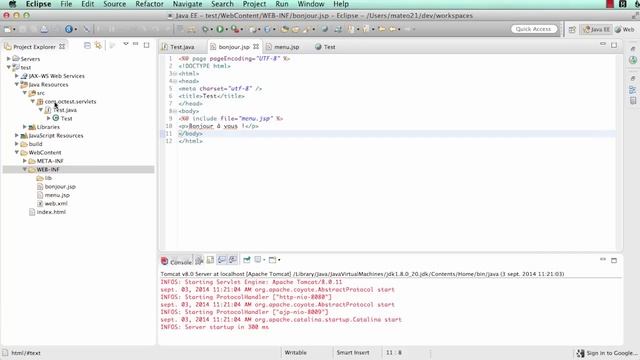Viewport: 640px width, 360px height.
Task: Select web.xml in Project Explorer
Action: [56, 203]
